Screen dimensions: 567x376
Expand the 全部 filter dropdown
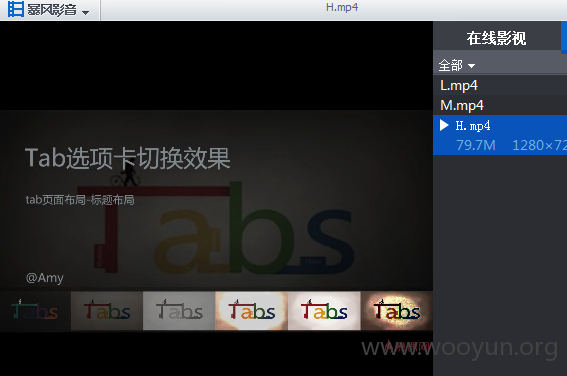[x=457, y=65]
